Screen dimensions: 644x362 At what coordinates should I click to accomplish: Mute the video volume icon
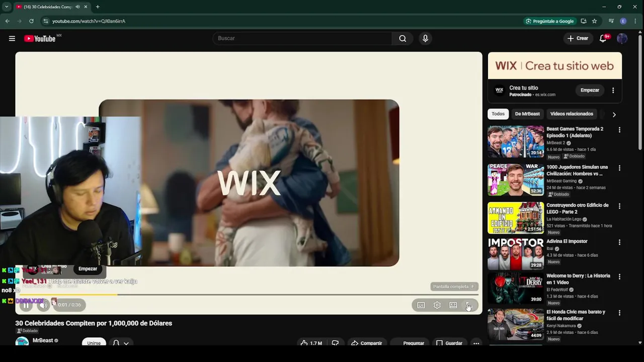(43, 305)
